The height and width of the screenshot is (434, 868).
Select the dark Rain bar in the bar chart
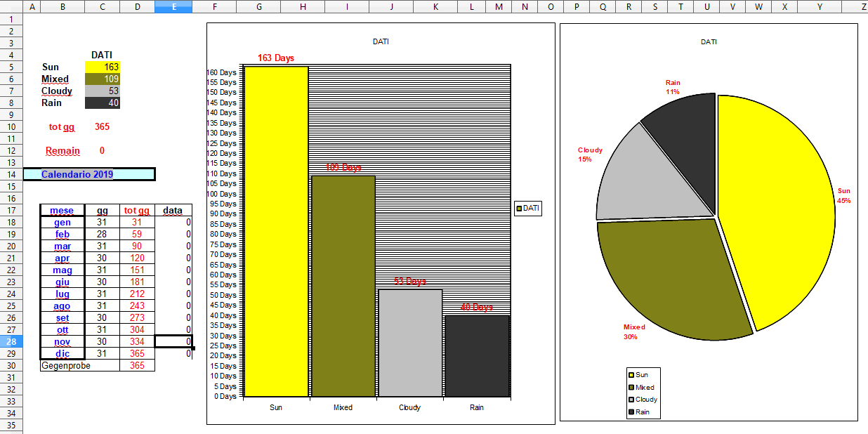tap(477, 356)
